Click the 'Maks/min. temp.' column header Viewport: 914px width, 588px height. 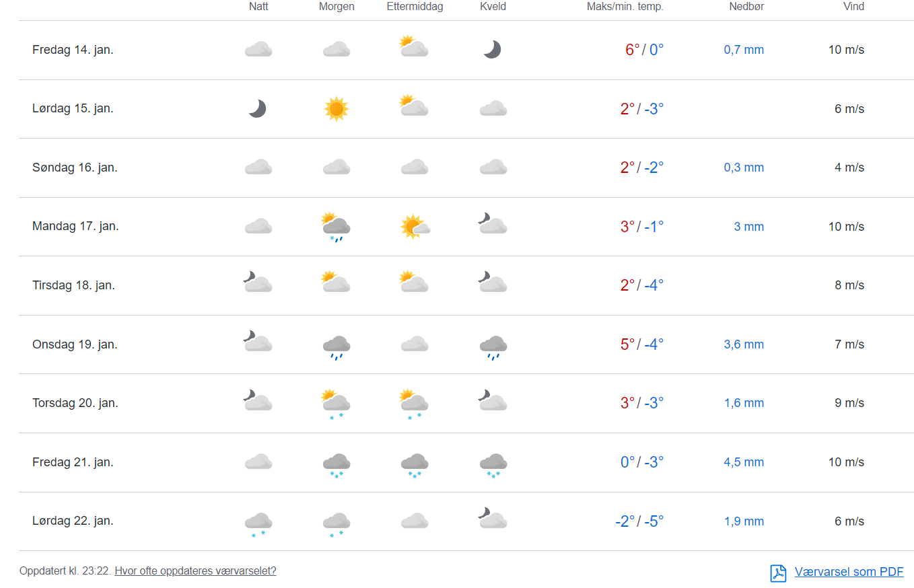tap(625, 7)
